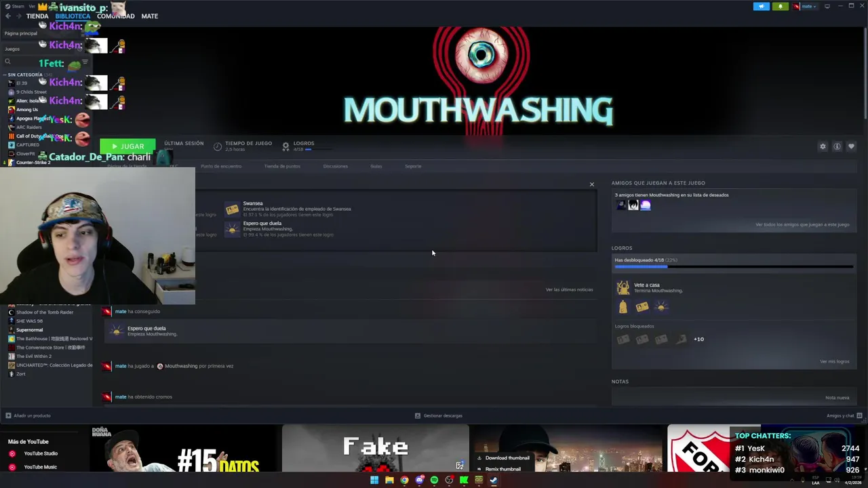Viewport: 868px width, 488px height.
Task: Click Añadir un producto
Action: [x=28, y=415]
